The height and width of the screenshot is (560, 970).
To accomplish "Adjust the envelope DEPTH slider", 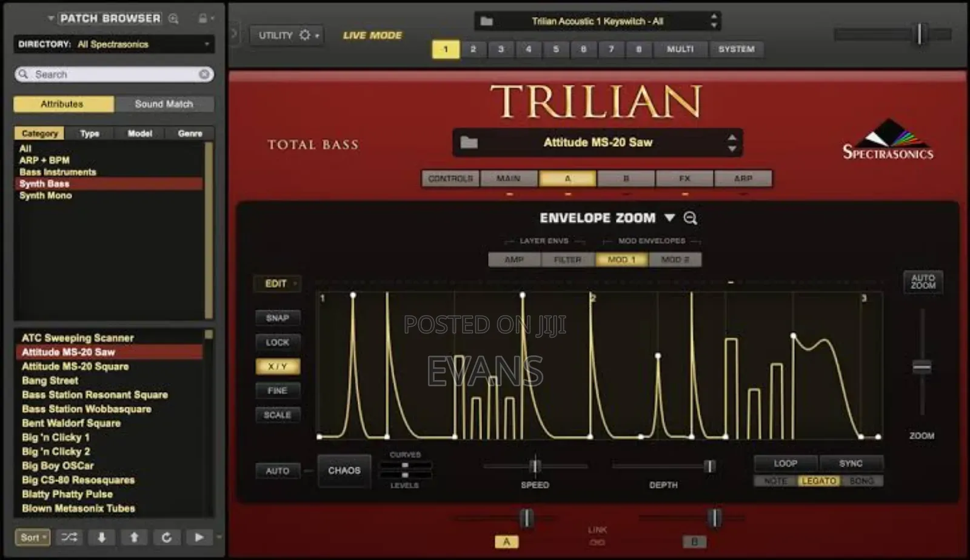I will tap(664, 466).
